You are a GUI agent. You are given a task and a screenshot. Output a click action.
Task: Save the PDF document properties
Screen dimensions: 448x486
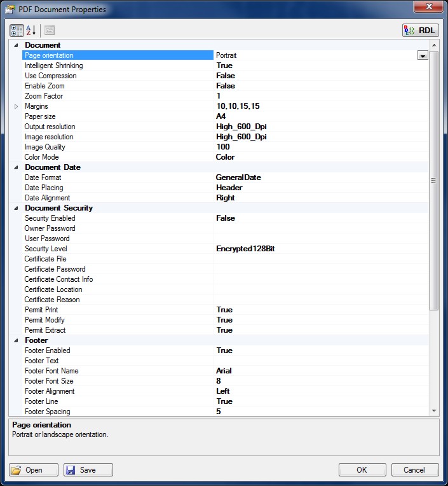click(x=88, y=470)
